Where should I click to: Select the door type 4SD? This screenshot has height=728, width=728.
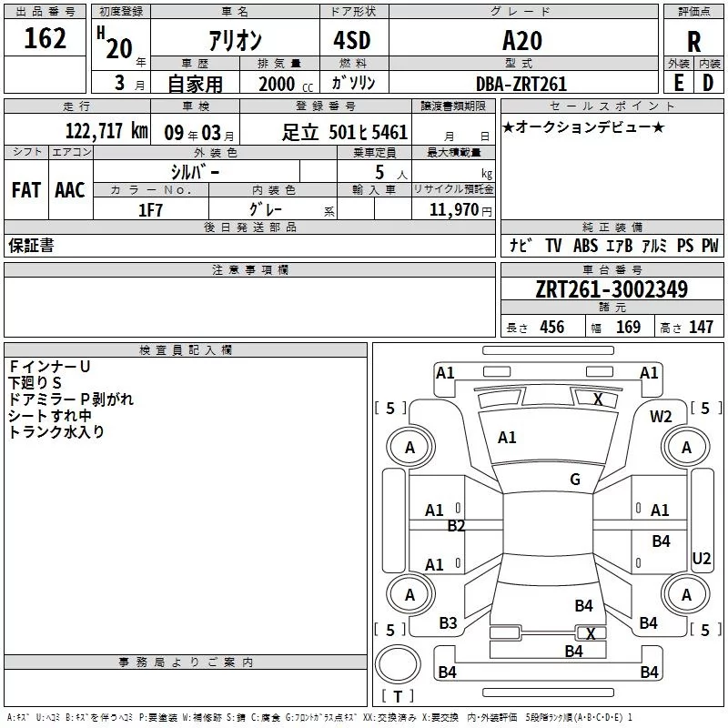(352, 40)
